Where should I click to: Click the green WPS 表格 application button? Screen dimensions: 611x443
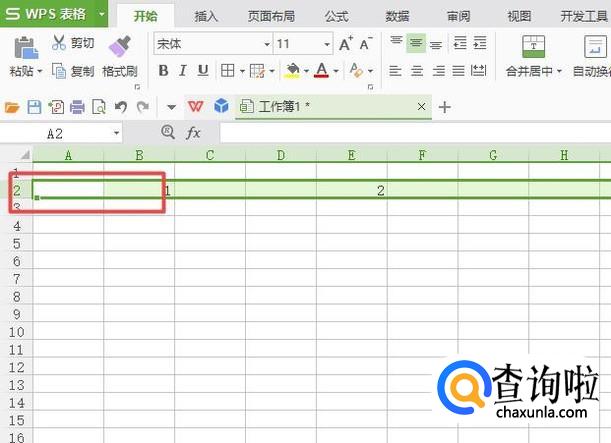[48, 14]
